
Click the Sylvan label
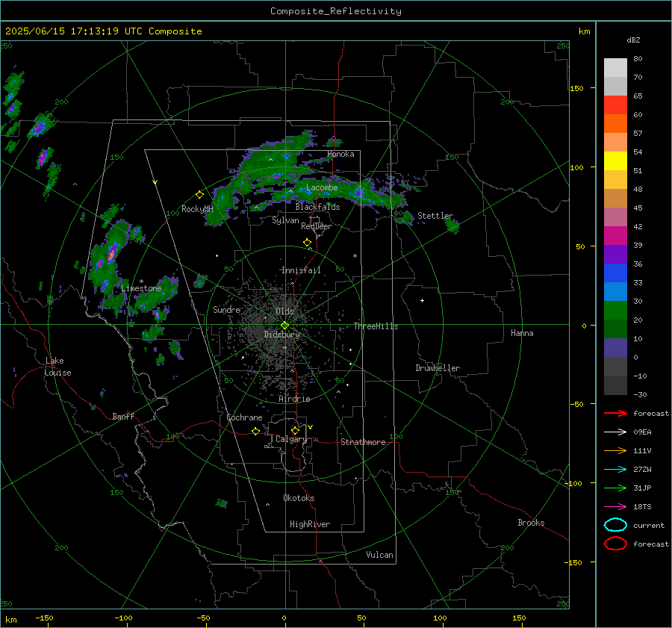(285, 220)
